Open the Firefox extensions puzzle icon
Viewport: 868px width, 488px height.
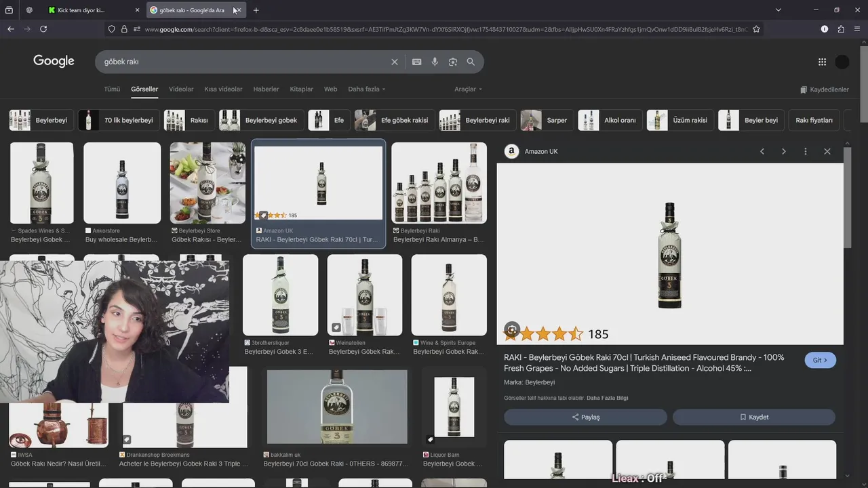point(841,29)
